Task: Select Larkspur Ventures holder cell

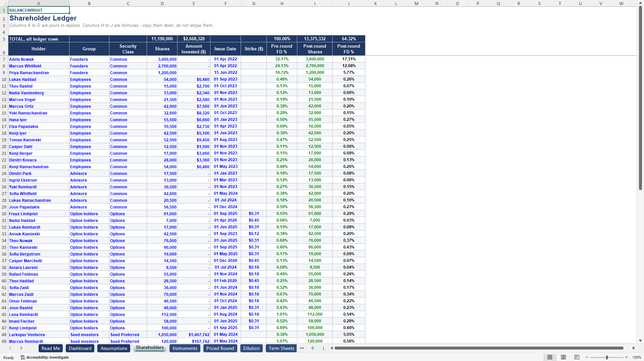Action: [x=39, y=334]
